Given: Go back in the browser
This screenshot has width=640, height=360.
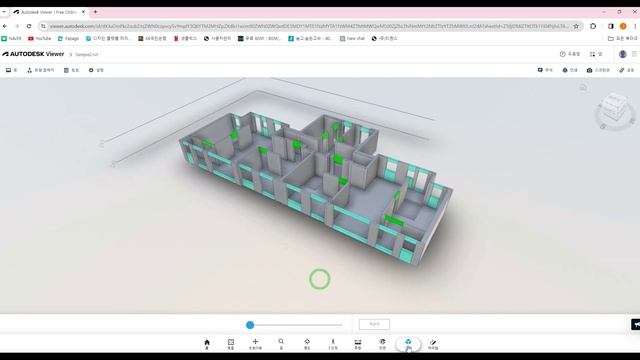Looking at the screenshot, I should click(x=5, y=26).
